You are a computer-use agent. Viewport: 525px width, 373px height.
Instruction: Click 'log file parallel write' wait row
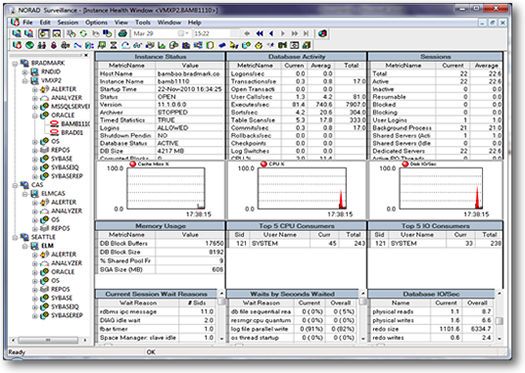click(292, 329)
